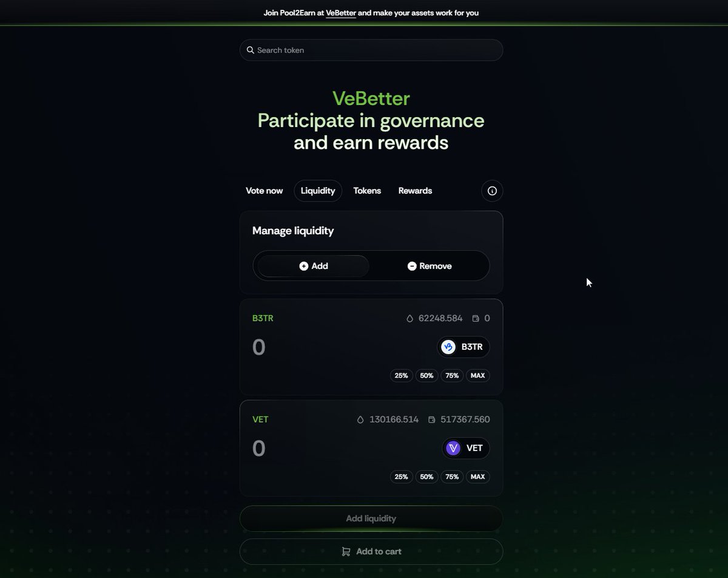Open the Rewards tab
The width and height of the screenshot is (728, 578).
[x=415, y=191]
